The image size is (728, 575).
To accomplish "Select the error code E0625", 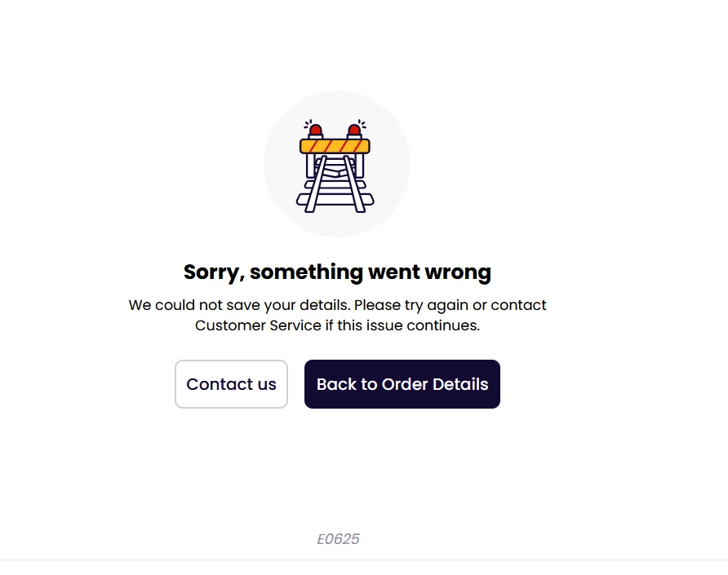I will point(338,539).
